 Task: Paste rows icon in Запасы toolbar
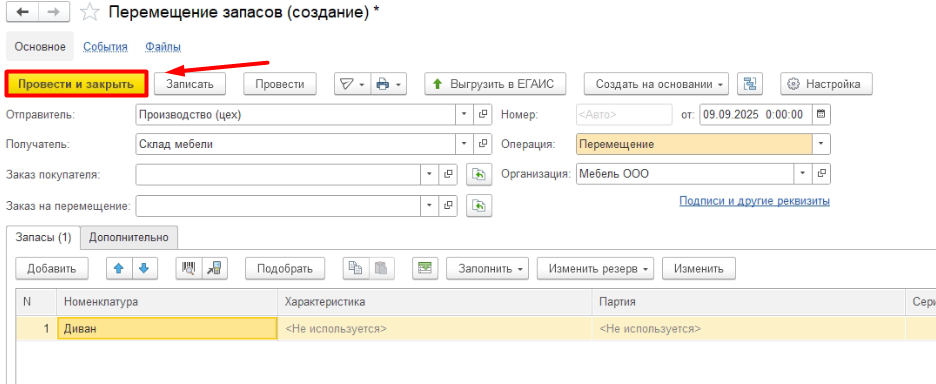pyautogui.click(x=381, y=268)
